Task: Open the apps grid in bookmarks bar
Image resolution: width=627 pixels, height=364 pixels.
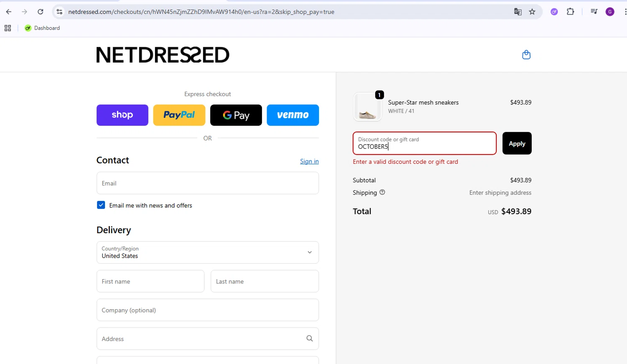Action: 8,28
